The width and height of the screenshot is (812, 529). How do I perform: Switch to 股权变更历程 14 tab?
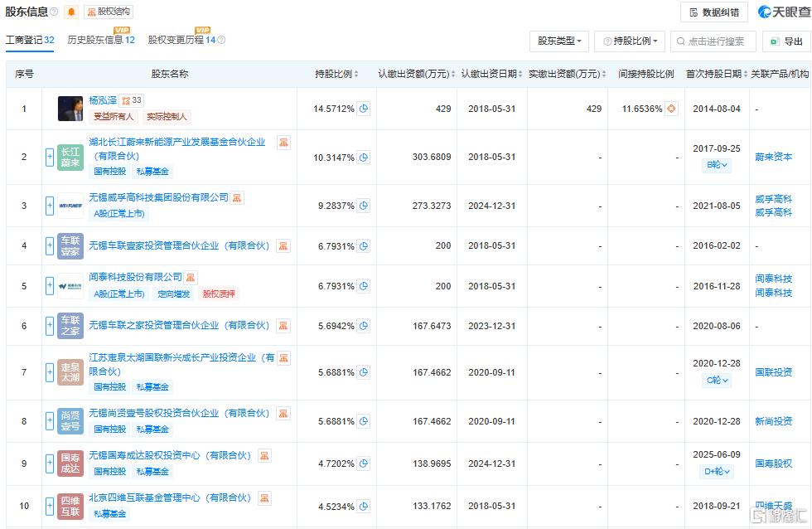coord(181,40)
